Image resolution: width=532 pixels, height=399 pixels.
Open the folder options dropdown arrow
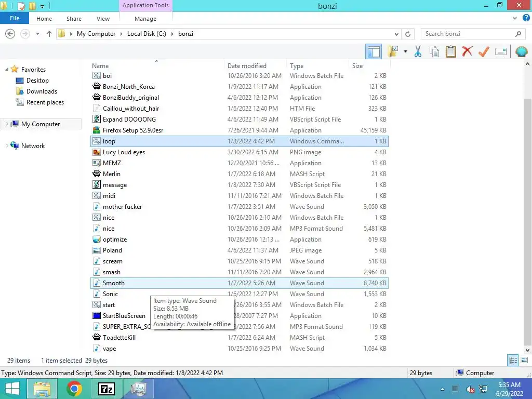(x=405, y=51)
